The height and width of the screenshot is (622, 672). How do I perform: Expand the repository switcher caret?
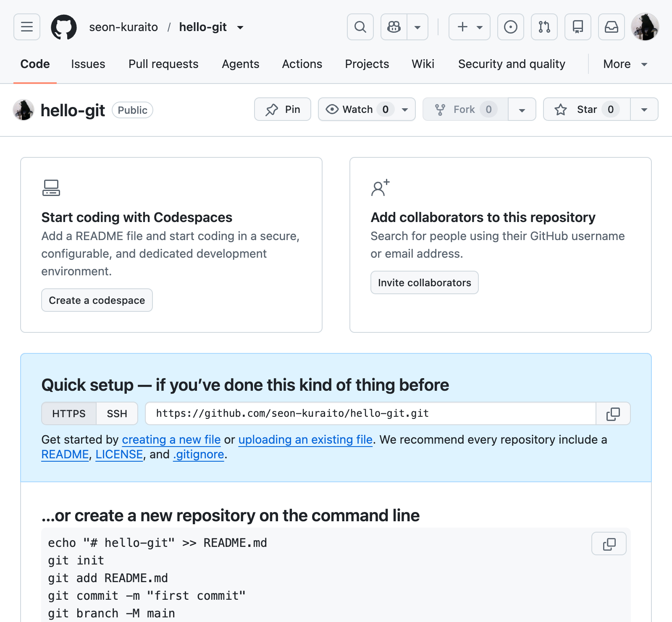(x=240, y=28)
